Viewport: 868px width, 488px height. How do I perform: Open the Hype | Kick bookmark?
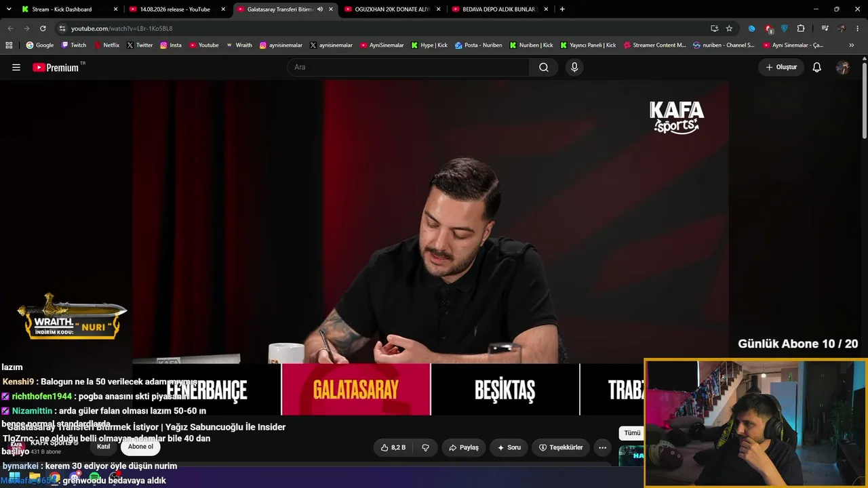[429, 45]
